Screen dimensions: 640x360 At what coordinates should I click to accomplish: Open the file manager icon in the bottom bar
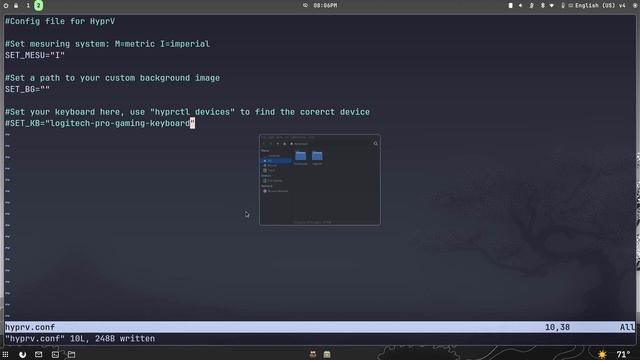(x=71, y=354)
